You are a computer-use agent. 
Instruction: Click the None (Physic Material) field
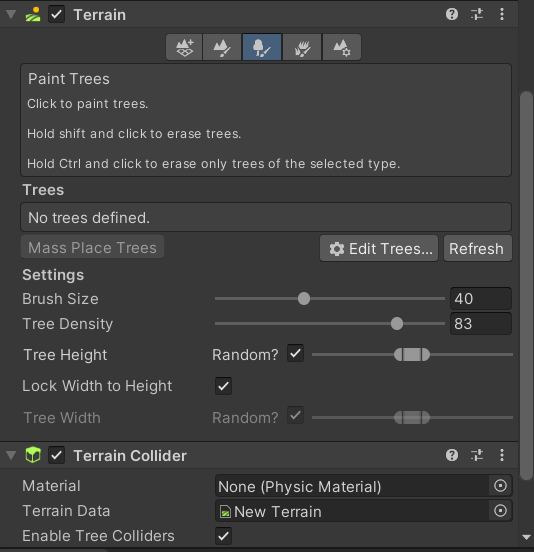pyautogui.click(x=352, y=486)
